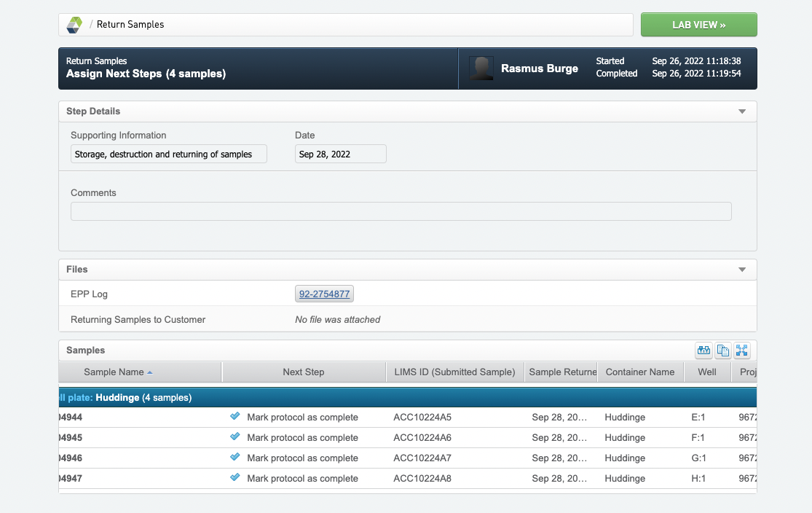Open the Clarity LIMS home logo in breadcrumb
812x513 pixels.
pyautogui.click(x=74, y=24)
